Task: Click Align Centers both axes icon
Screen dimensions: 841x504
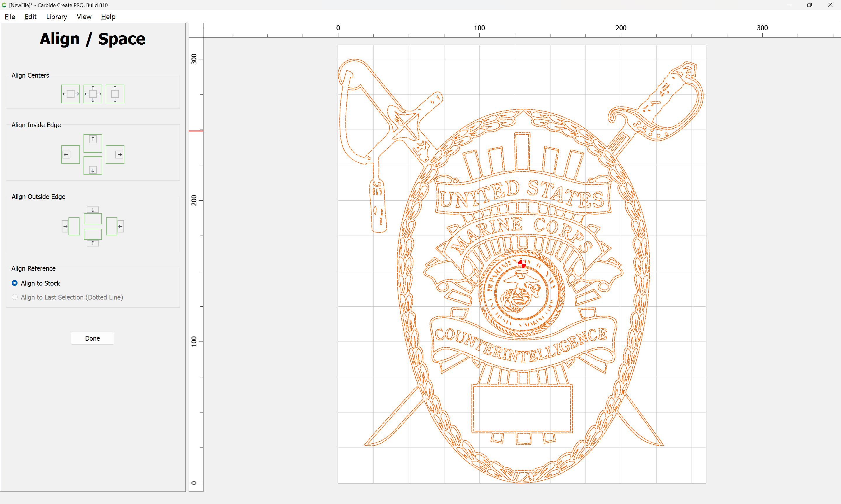Action: click(x=93, y=94)
